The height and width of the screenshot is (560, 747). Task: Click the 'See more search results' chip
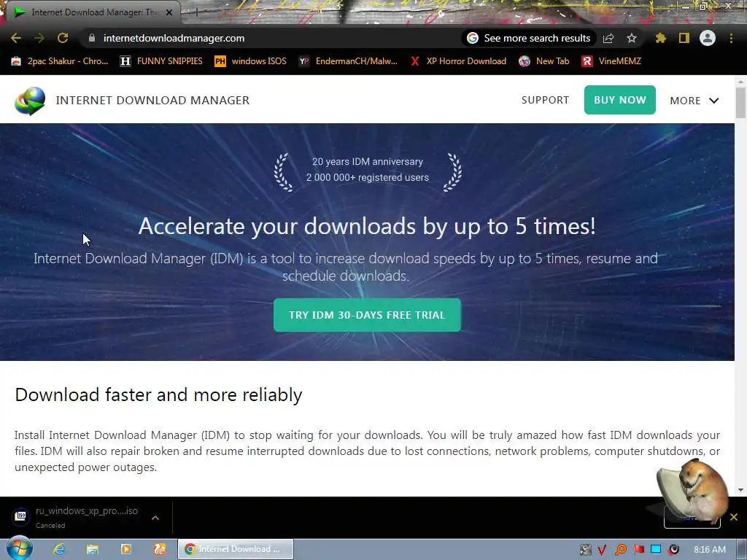click(529, 38)
